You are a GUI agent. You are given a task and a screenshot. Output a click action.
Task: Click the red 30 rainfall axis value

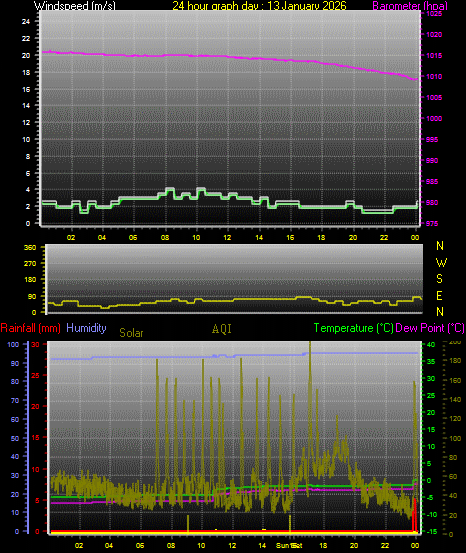point(35,345)
